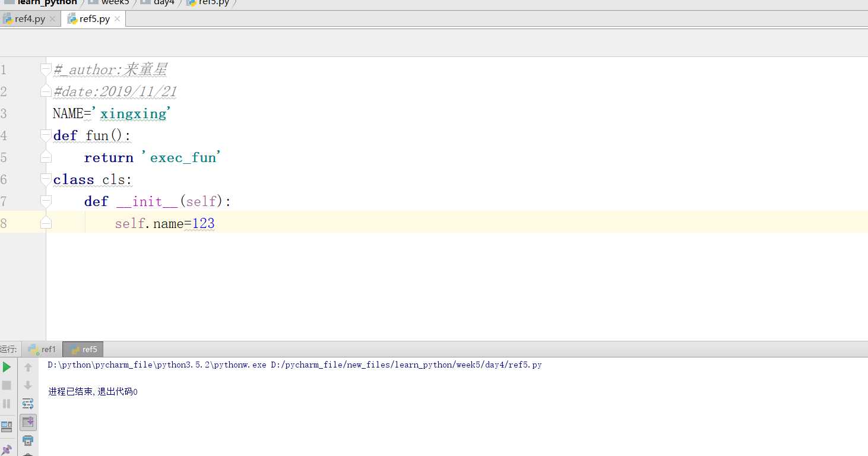Toggle soft-wrap in the run console
Viewport: 868px width, 456px height.
click(28, 404)
